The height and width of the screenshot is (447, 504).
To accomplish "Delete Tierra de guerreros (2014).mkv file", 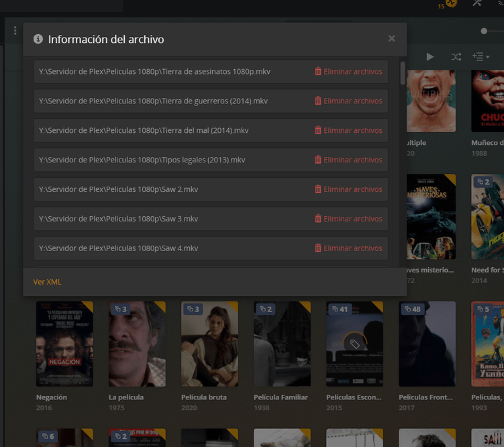I will [348, 101].
